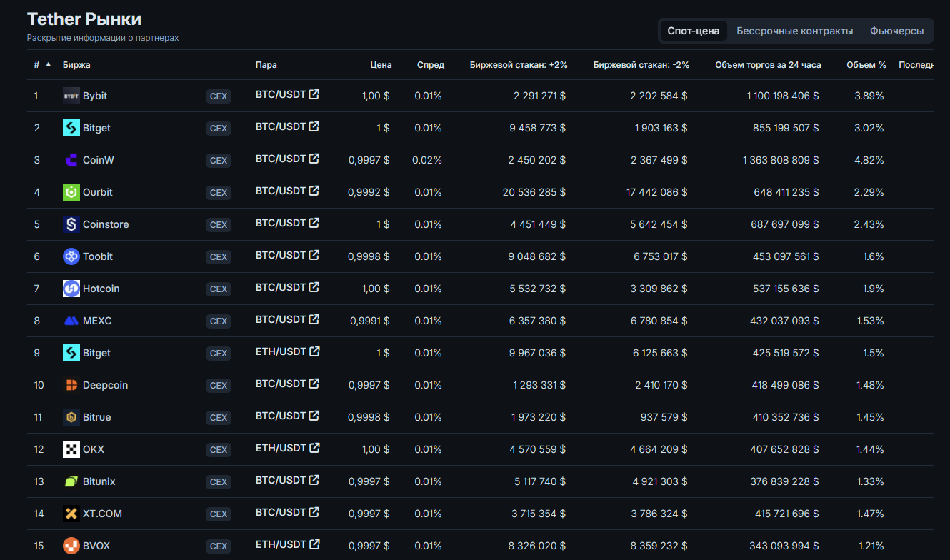Click the Toobit exchange logo

tap(71, 256)
